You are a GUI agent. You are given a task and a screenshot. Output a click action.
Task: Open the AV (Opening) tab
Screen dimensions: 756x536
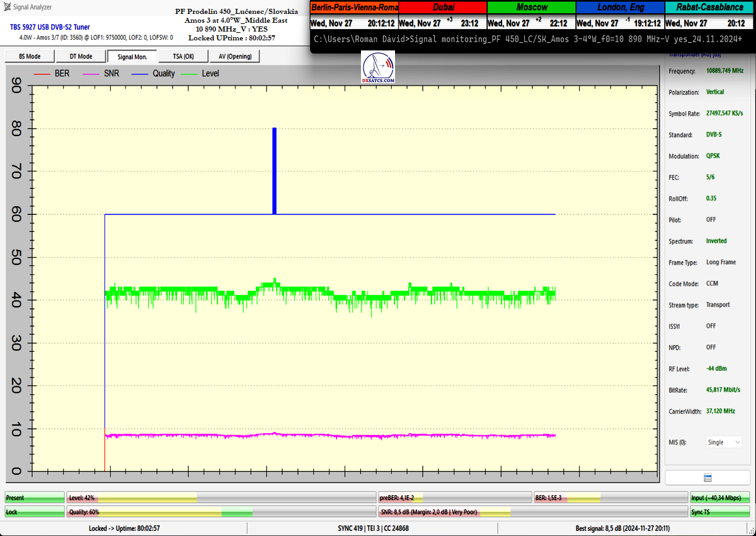[234, 57]
